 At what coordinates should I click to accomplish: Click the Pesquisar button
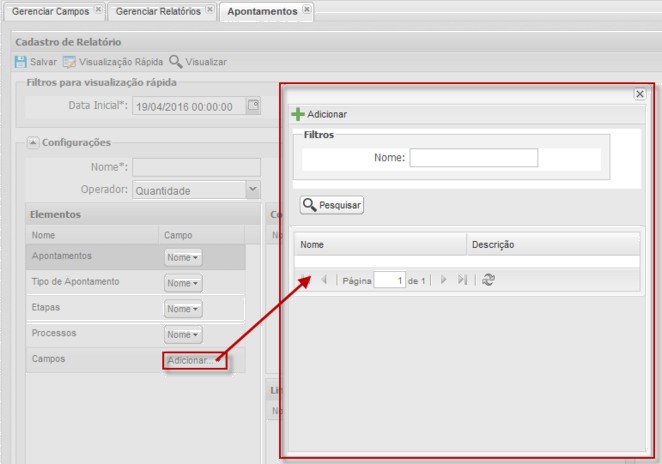pyautogui.click(x=332, y=205)
